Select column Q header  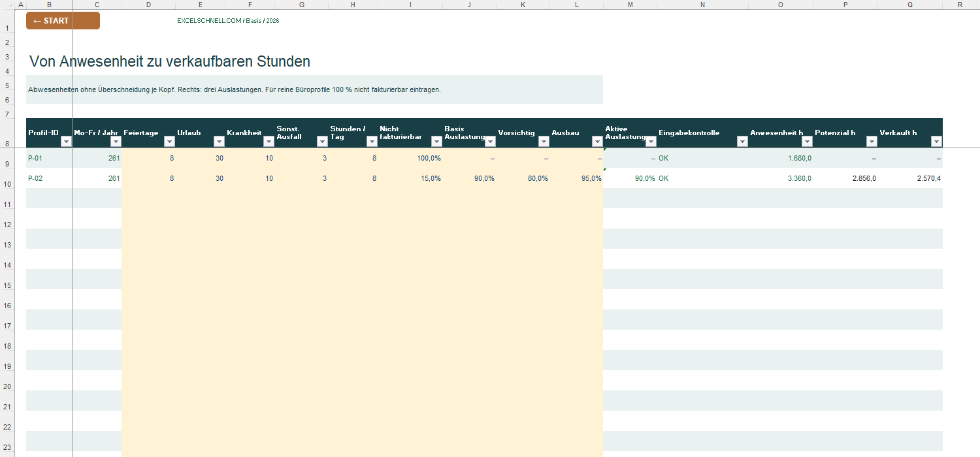click(910, 5)
